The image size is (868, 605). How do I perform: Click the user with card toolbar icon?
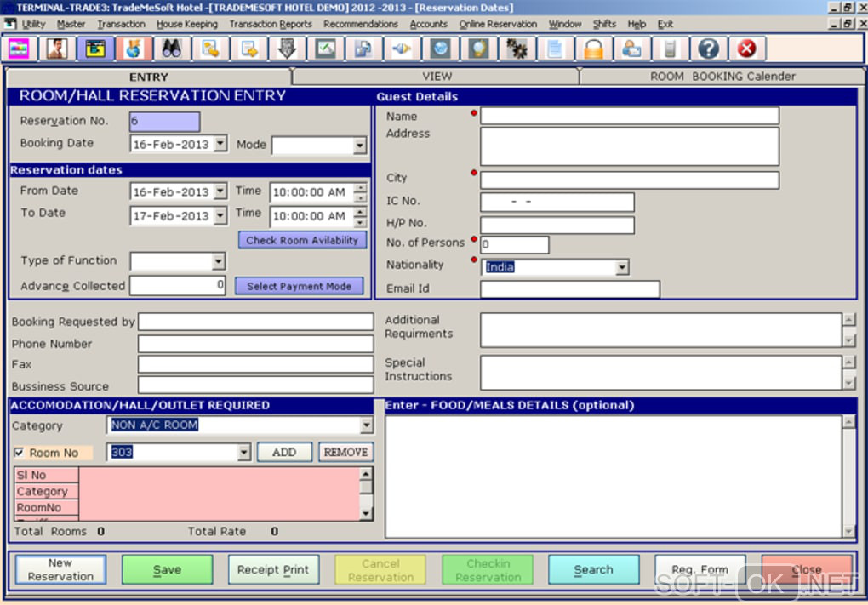pos(631,49)
